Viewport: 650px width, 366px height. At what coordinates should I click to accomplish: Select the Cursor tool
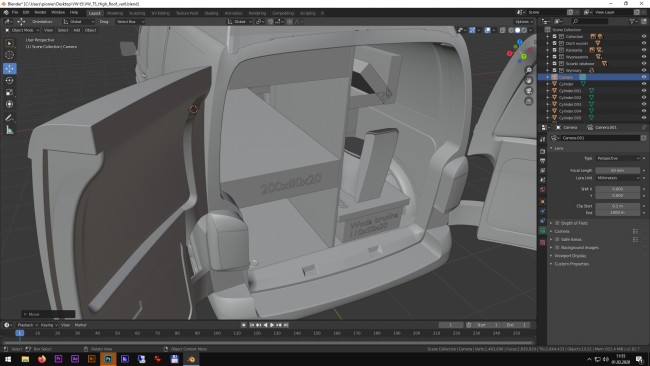pyautogui.click(x=10, y=55)
